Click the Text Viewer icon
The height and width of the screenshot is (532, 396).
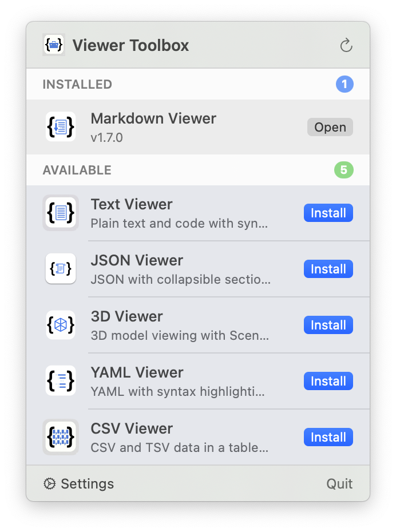(x=60, y=212)
